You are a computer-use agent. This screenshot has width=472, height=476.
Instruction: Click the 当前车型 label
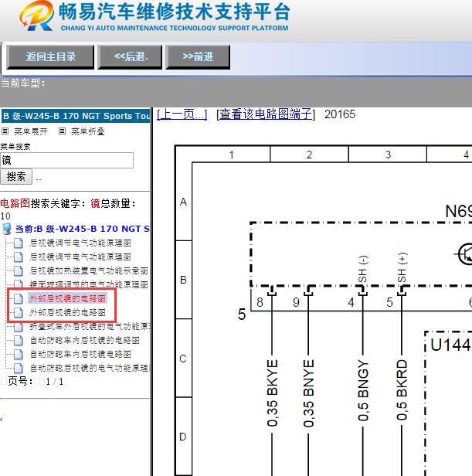[x=23, y=83]
